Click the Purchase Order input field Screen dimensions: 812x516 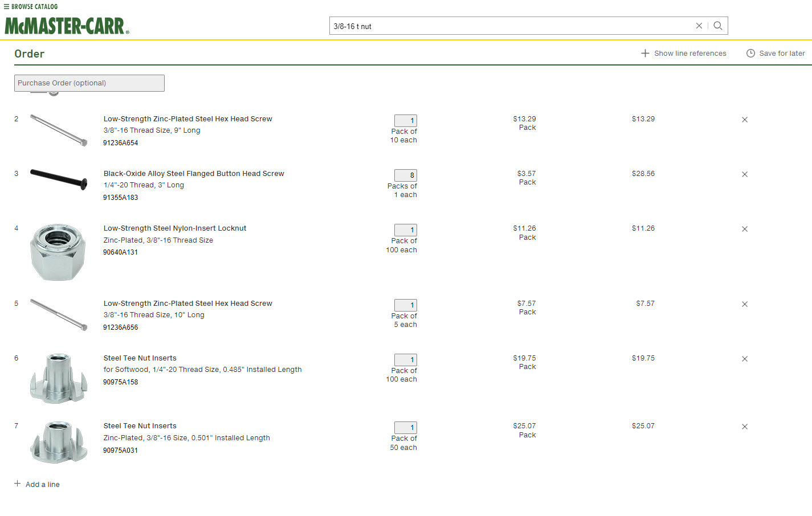[x=89, y=83]
